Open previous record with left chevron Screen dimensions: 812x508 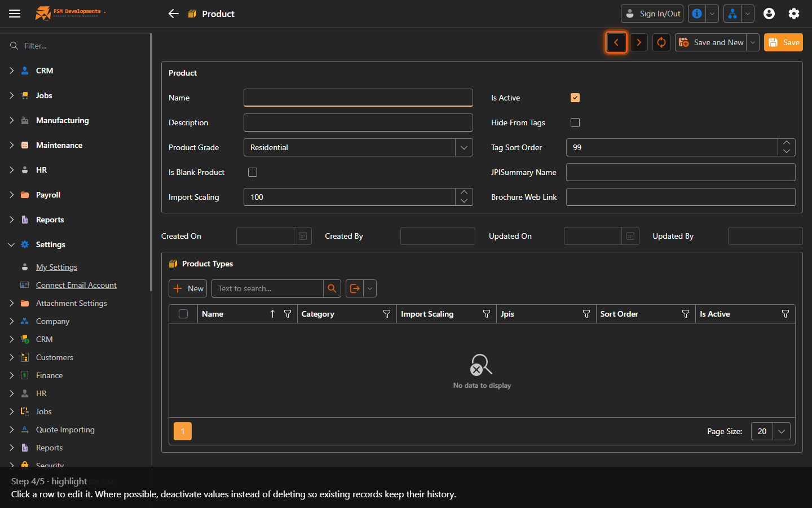tap(616, 42)
